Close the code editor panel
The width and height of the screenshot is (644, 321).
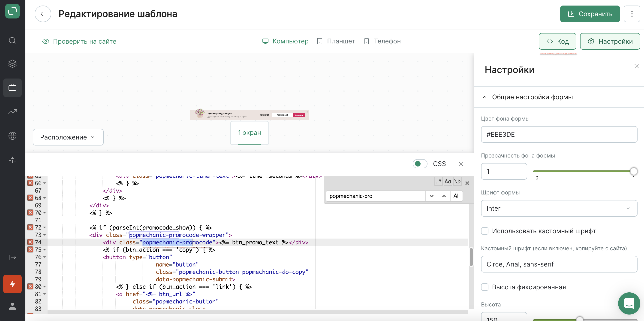[460, 164]
